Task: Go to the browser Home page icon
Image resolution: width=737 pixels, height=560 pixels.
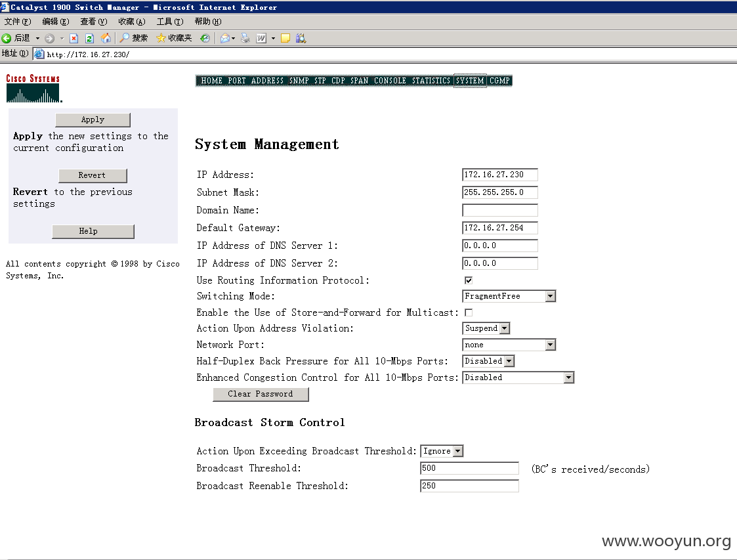Action: coord(106,38)
